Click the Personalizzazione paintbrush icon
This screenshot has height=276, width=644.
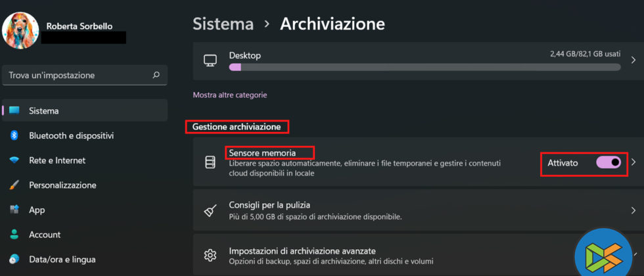point(14,185)
